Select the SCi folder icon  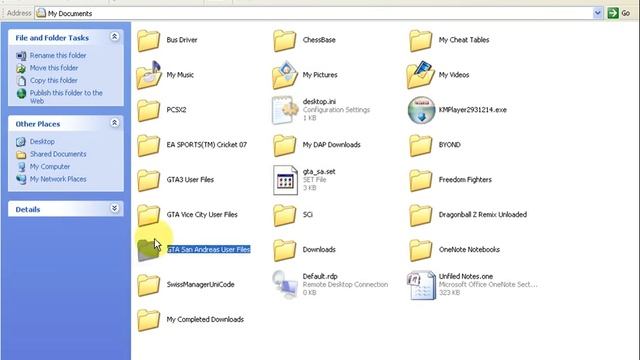tap(284, 215)
